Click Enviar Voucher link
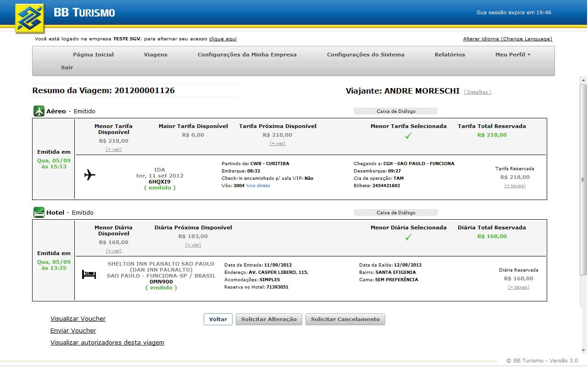 coord(73,330)
